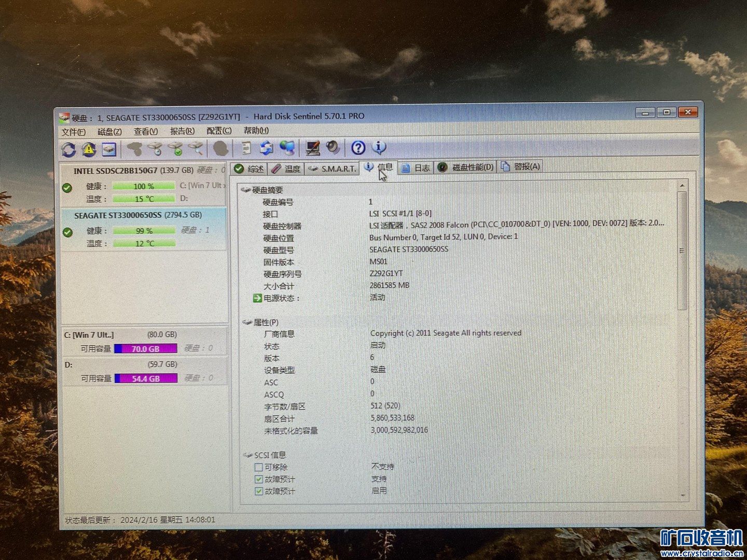
Task: Switch to the 磁盘性能(D) tab
Action: (466, 167)
